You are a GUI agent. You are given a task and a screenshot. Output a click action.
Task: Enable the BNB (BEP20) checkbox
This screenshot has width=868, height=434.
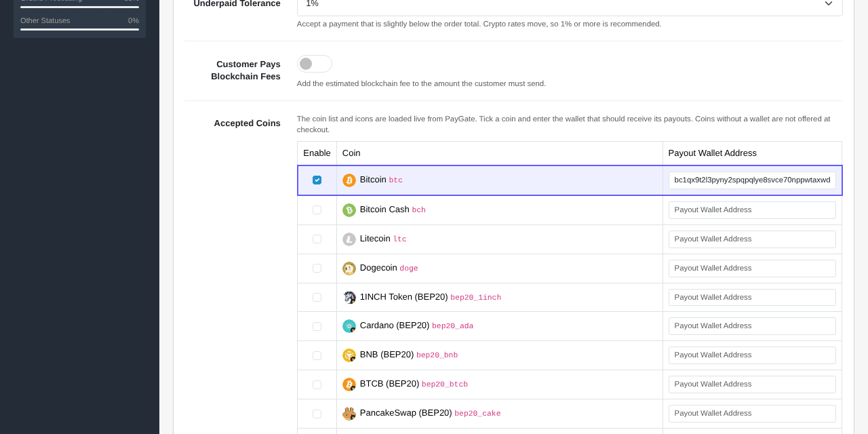point(317,356)
